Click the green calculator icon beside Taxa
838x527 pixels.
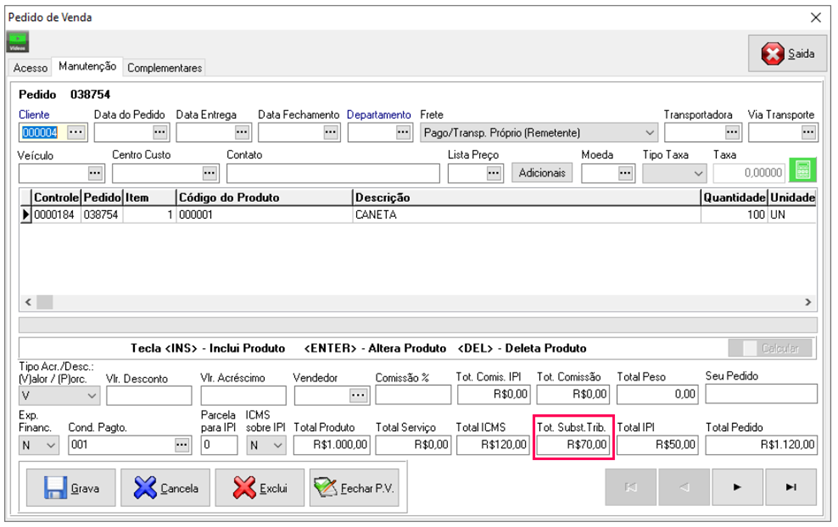(802, 173)
